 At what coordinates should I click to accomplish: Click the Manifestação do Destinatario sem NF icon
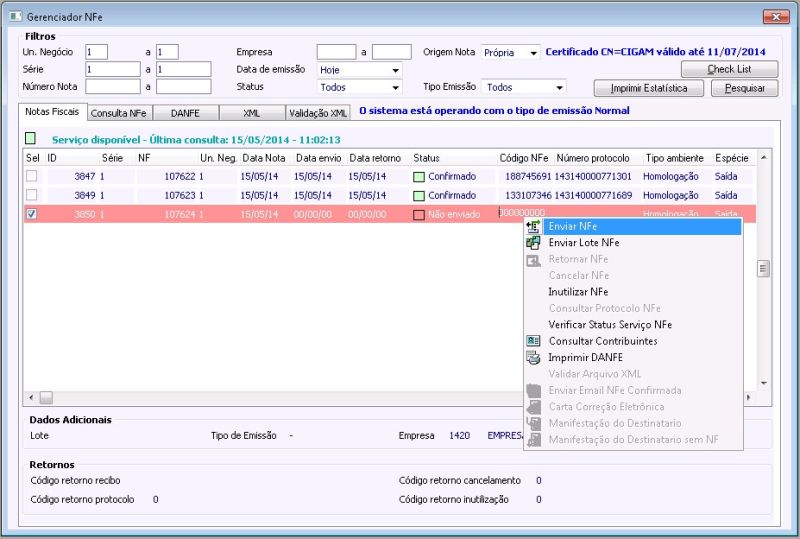pos(533,439)
